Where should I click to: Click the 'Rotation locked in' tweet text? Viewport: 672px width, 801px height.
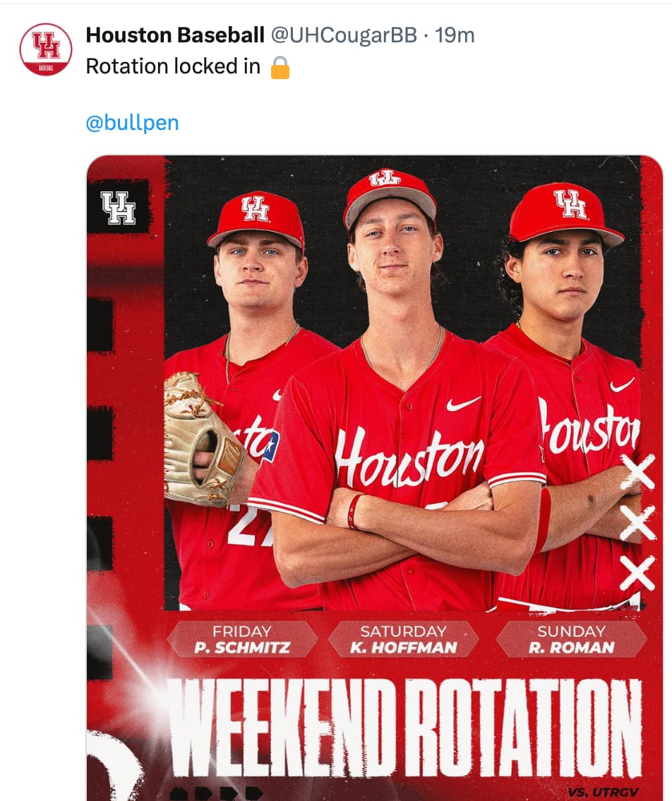[x=172, y=66]
